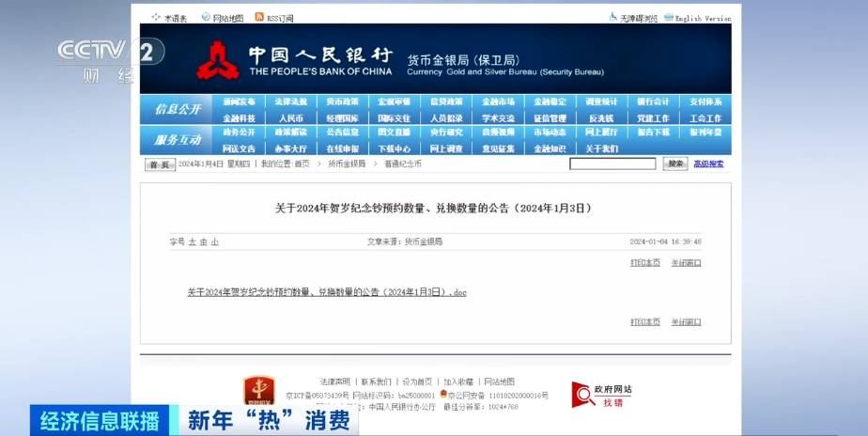
Task: Click the upper 关闭窗口 link
Action: tap(687, 262)
